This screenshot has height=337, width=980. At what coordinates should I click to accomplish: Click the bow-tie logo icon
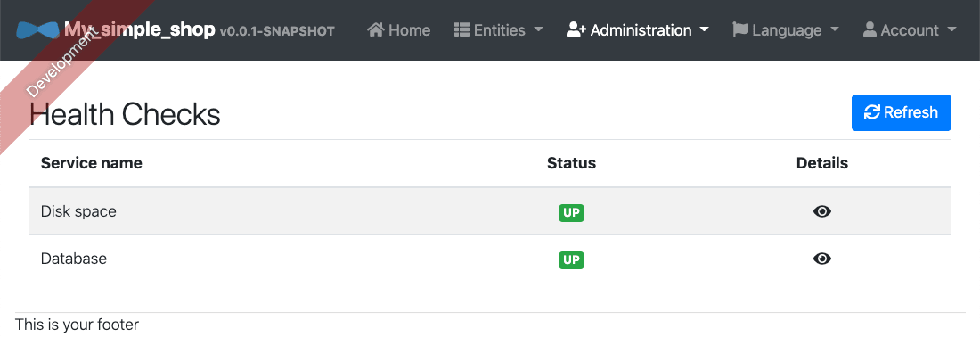(x=37, y=30)
